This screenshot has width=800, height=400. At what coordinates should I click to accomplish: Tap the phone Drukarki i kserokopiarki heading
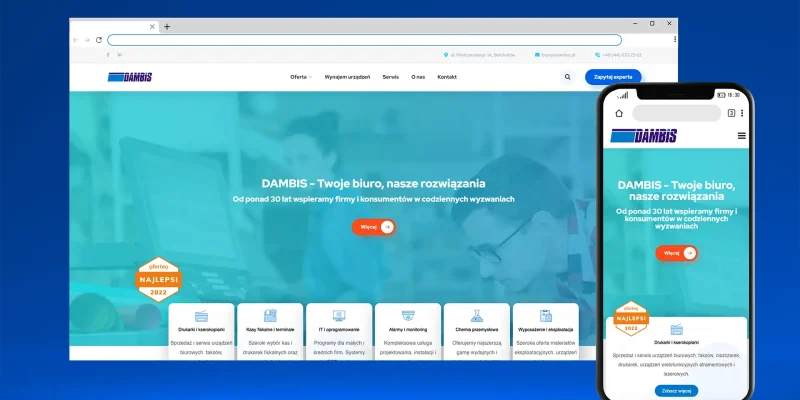click(x=677, y=342)
